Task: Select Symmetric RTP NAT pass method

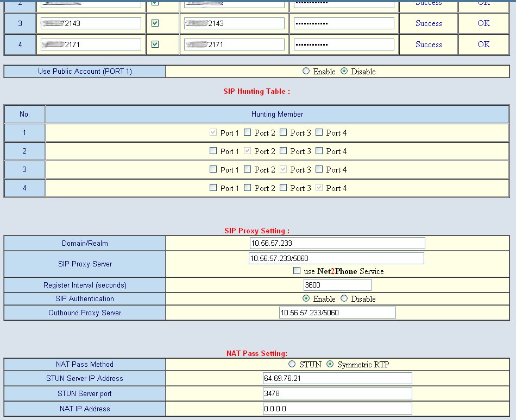Action: tap(330, 364)
